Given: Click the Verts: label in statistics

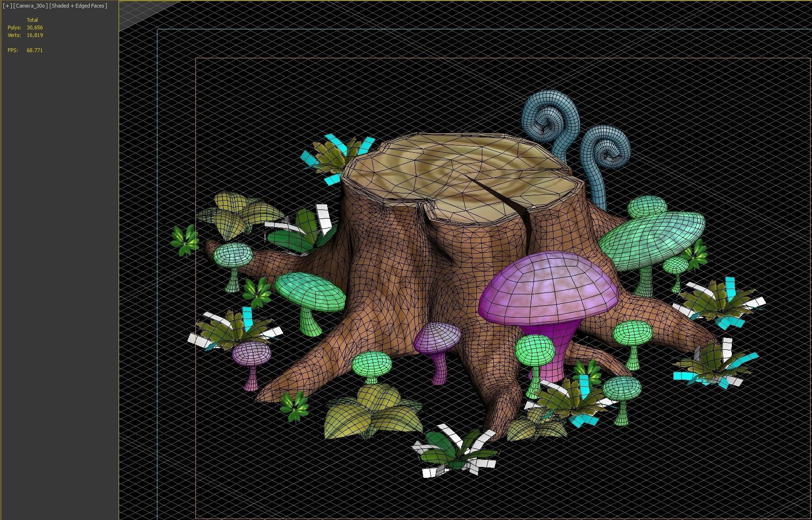Looking at the screenshot, I should click(x=14, y=35).
